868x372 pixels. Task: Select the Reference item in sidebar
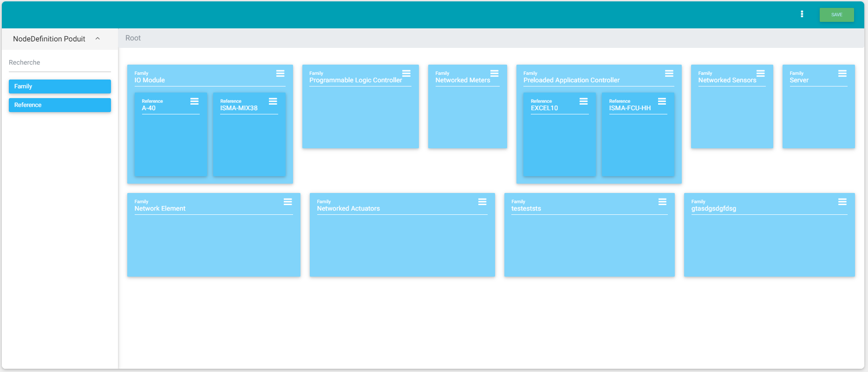(60, 105)
